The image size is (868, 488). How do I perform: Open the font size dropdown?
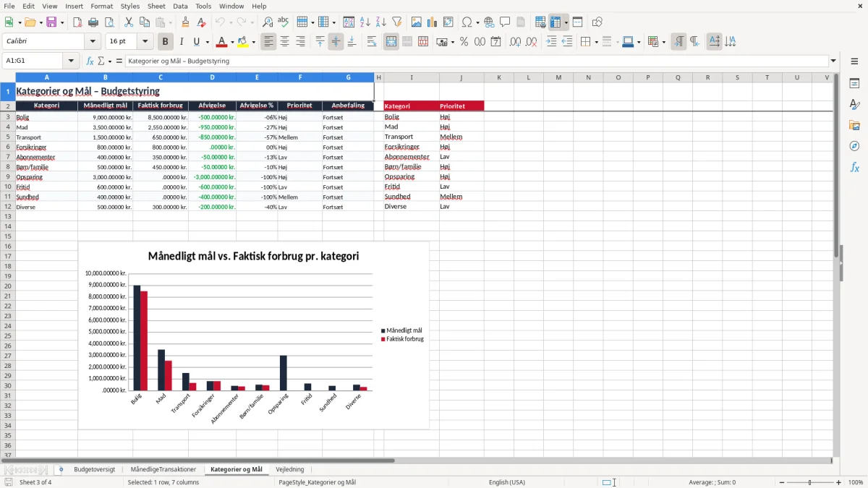(x=145, y=42)
